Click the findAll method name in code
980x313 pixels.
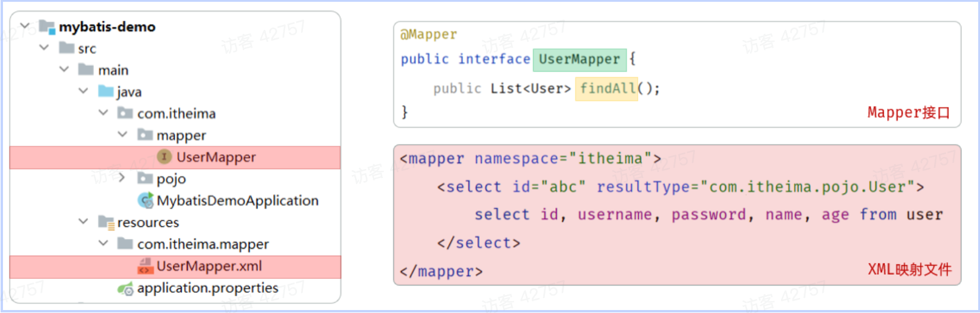(x=607, y=89)
